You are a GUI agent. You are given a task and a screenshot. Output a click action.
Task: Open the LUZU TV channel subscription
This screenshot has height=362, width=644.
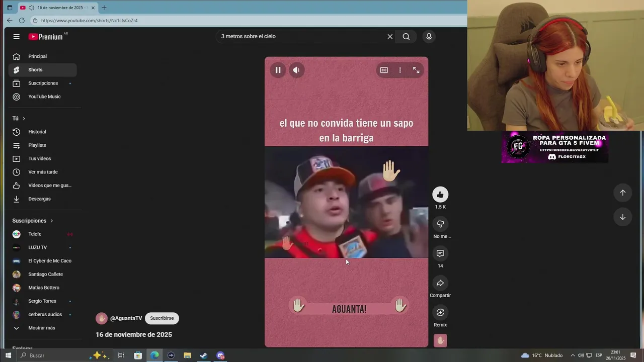[x=42, y=247]
